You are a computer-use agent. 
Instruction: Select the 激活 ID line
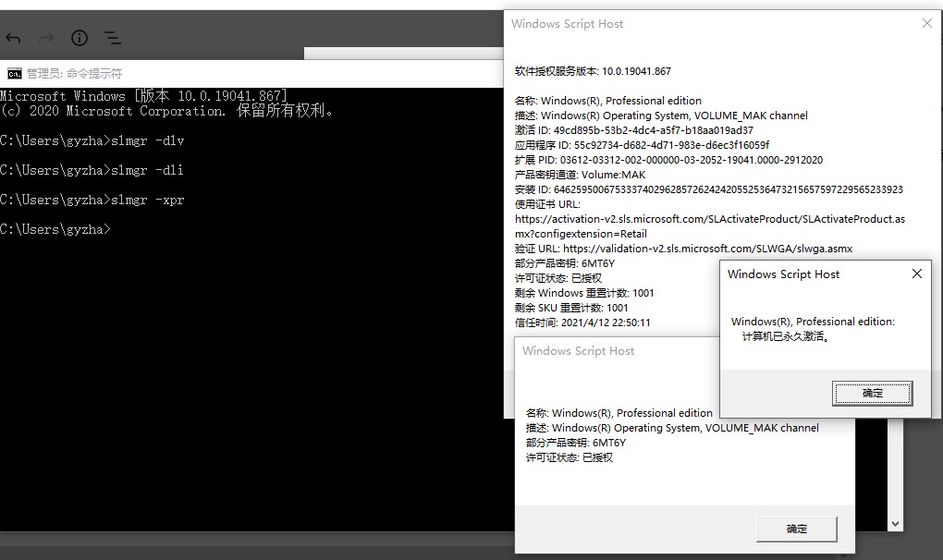coord(634,130)
